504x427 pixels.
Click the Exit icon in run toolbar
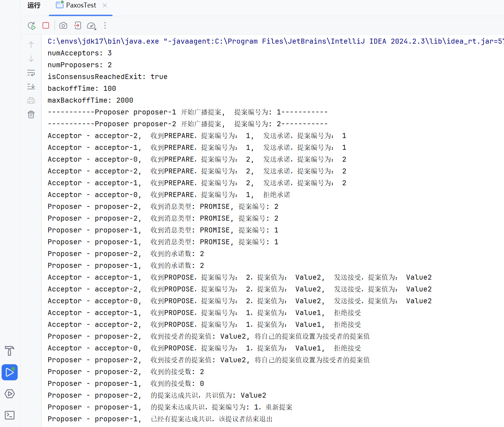(x=78, y=25)
